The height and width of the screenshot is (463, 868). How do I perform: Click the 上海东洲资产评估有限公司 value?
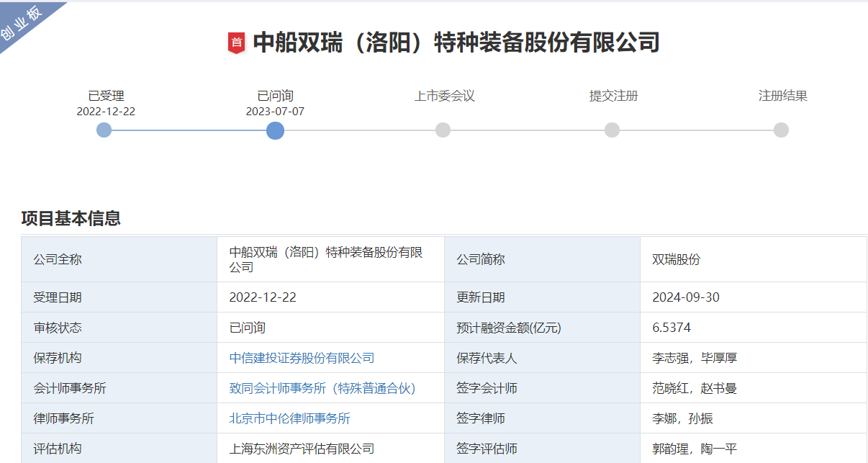pyautogui.click(x=302, y=449)
